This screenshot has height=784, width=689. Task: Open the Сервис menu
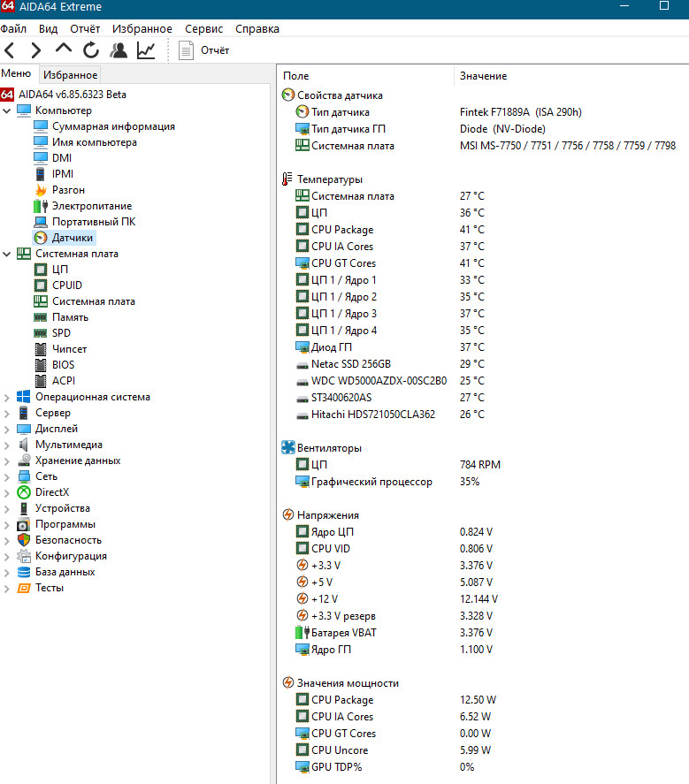point(203,29)
